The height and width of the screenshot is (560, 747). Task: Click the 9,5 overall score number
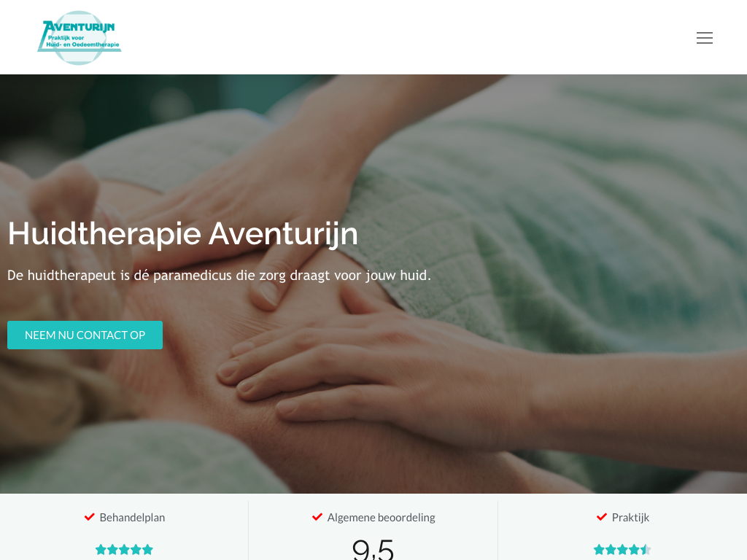373,550
